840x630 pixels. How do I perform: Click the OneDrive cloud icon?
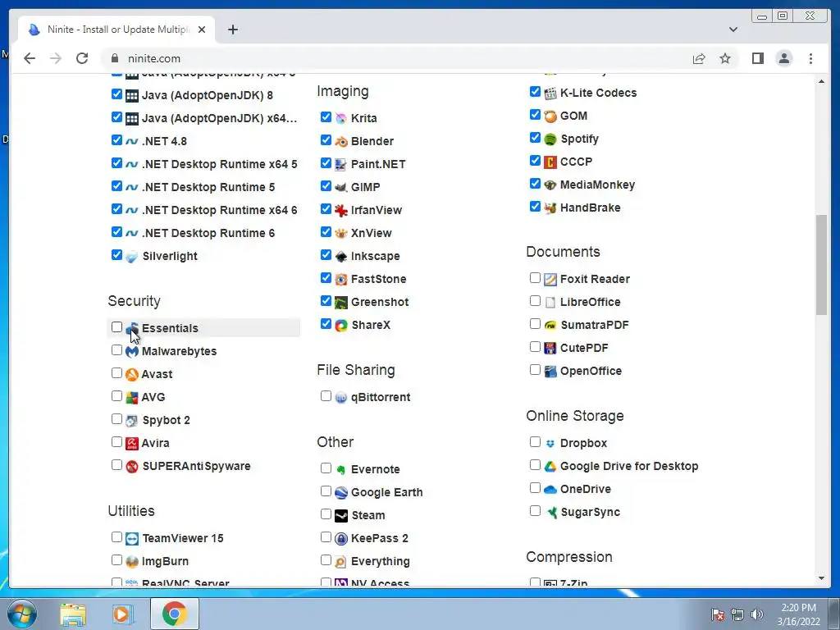[550, 489]
